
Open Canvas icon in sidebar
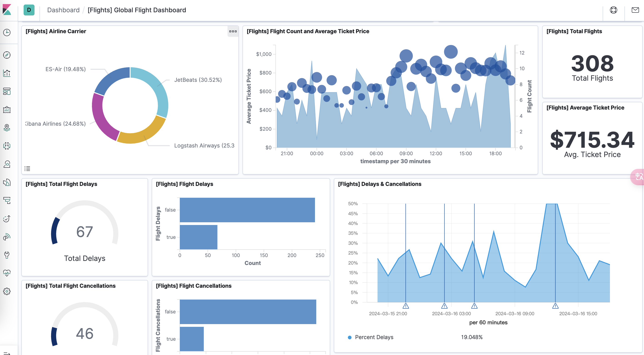(x=7, y=110)
